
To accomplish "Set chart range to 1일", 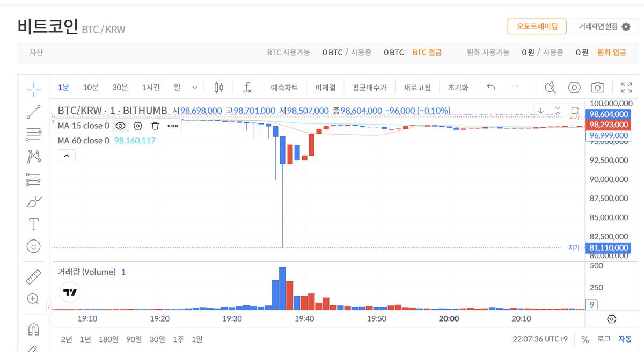I will click(197, 339).
